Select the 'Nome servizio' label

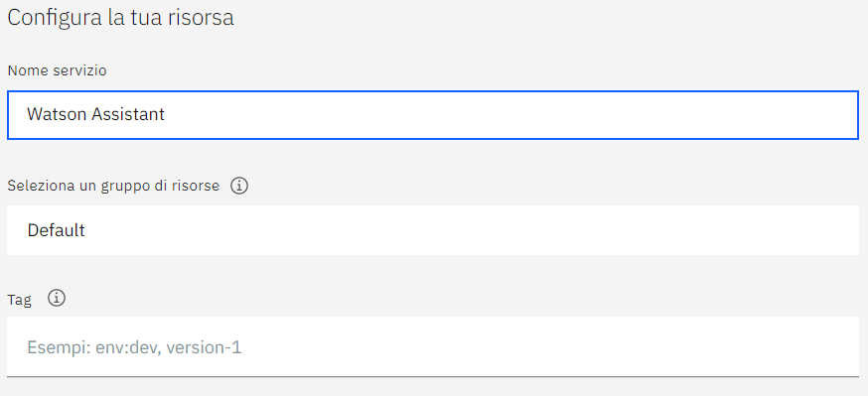[x=57, y=70]
